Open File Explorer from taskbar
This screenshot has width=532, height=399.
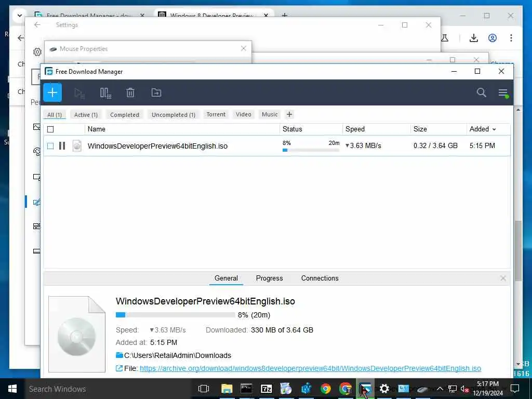click(x=227, y=389)
